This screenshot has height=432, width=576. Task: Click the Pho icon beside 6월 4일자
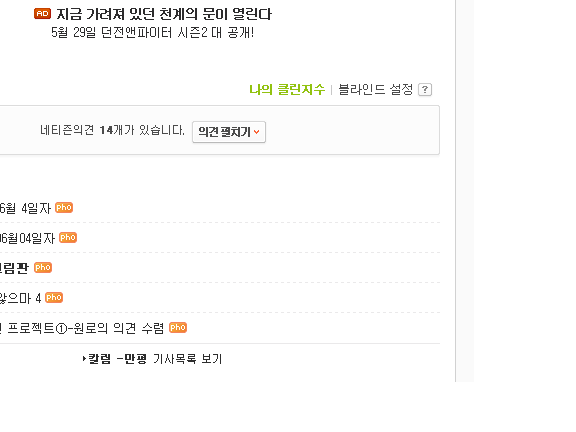pos(64,208)
